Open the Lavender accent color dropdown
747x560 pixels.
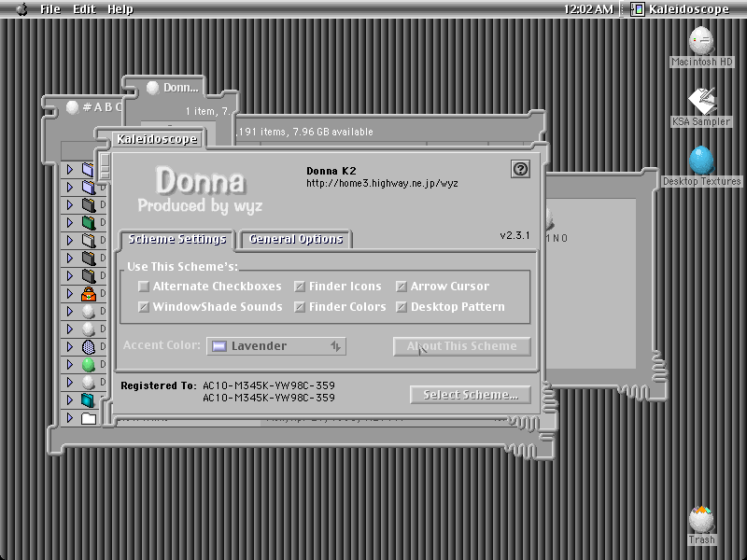pos(276,346)
